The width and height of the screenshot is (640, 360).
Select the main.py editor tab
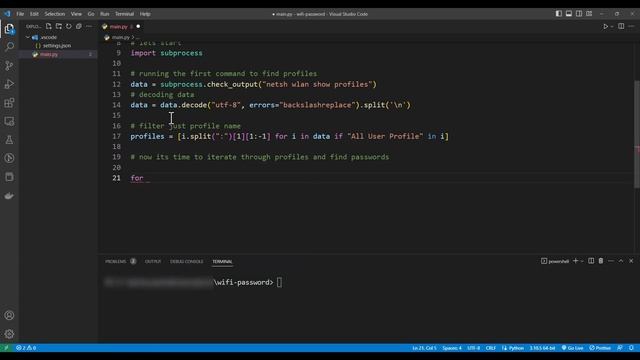pyautogui.click(x=121, y=27)
